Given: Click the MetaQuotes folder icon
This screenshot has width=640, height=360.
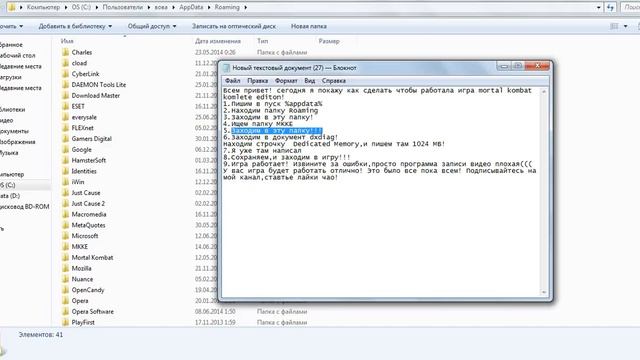Looking at the screenshot, I should 65,225.
